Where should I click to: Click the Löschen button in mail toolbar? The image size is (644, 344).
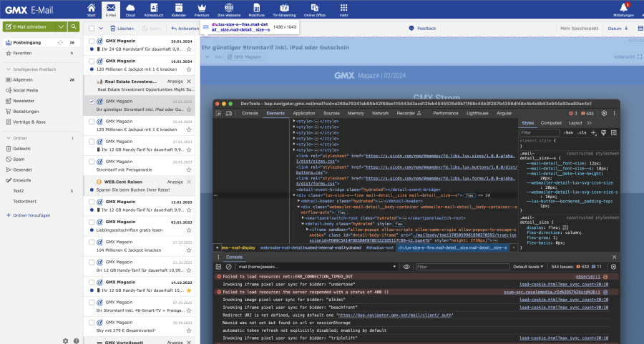point(122,29)
